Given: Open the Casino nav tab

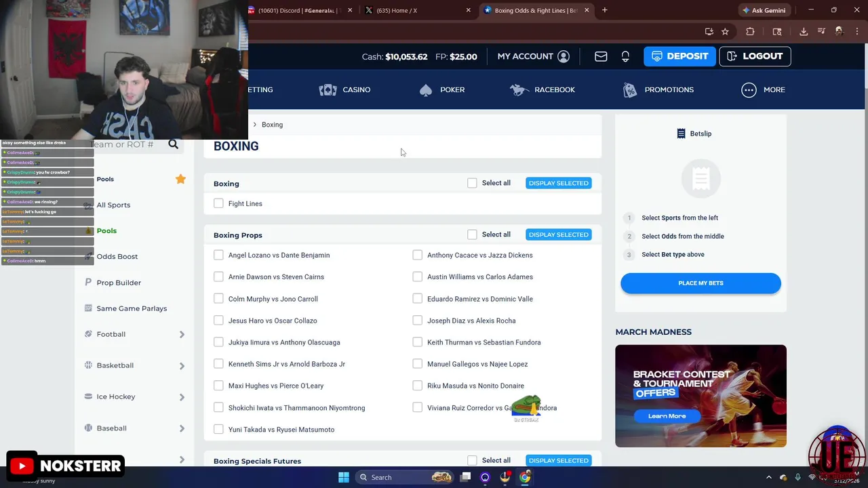Looking at the screenshot, I should 344,89.
